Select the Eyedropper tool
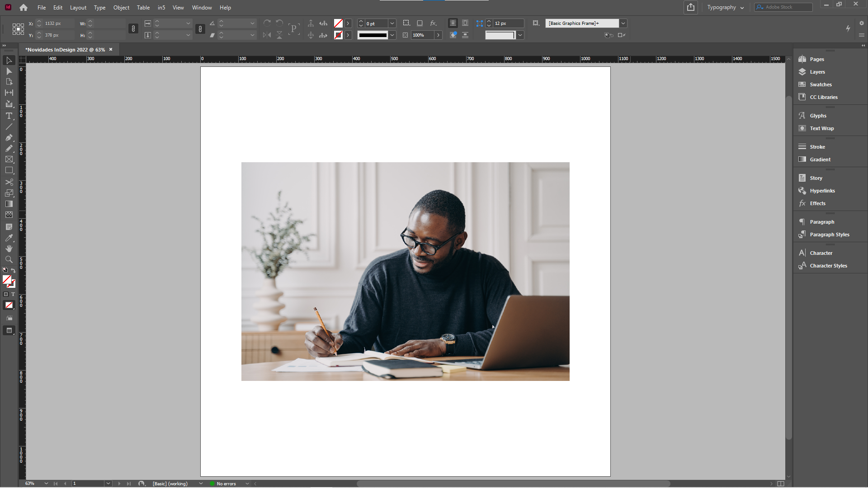This screenshot has width=868, height=488. (x=9, y=238)
